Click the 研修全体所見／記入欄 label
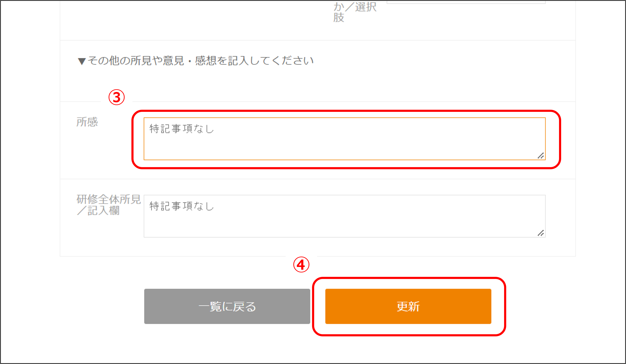 108,205
